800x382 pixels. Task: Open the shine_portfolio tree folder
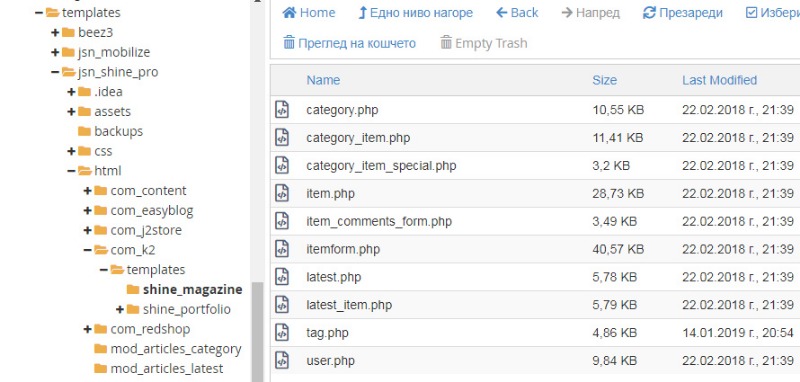(x=187, y=309)
